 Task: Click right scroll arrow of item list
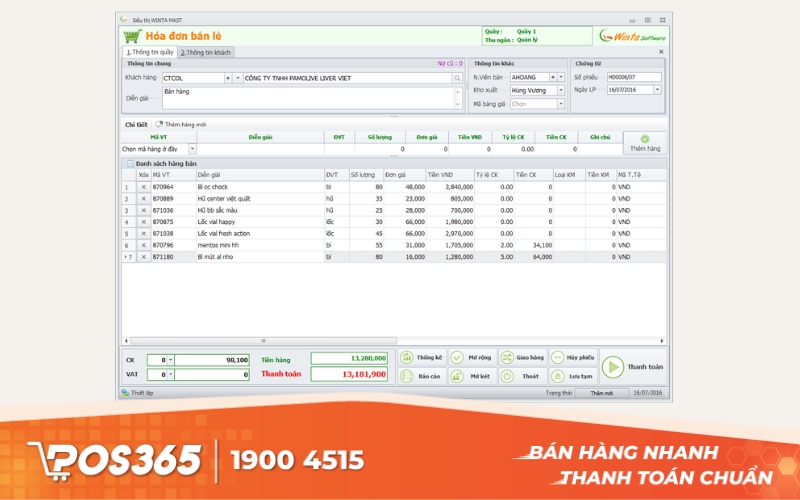[x=662, y=341]
